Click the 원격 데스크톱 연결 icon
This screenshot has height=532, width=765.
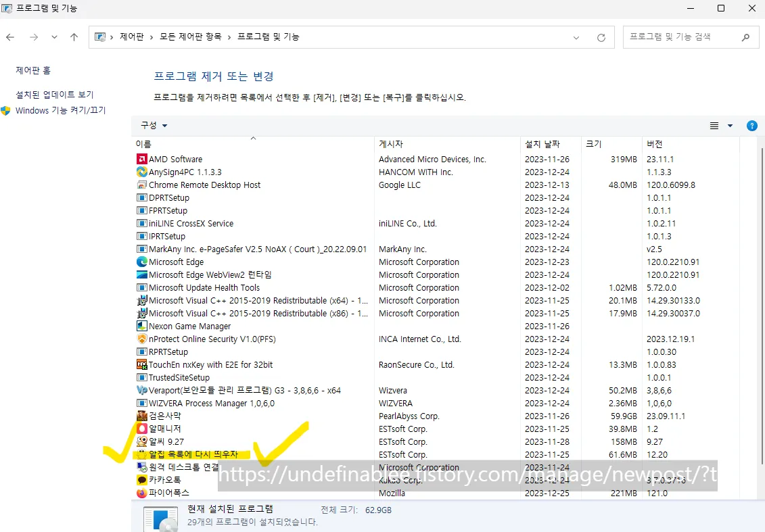(x=141, y=467)
